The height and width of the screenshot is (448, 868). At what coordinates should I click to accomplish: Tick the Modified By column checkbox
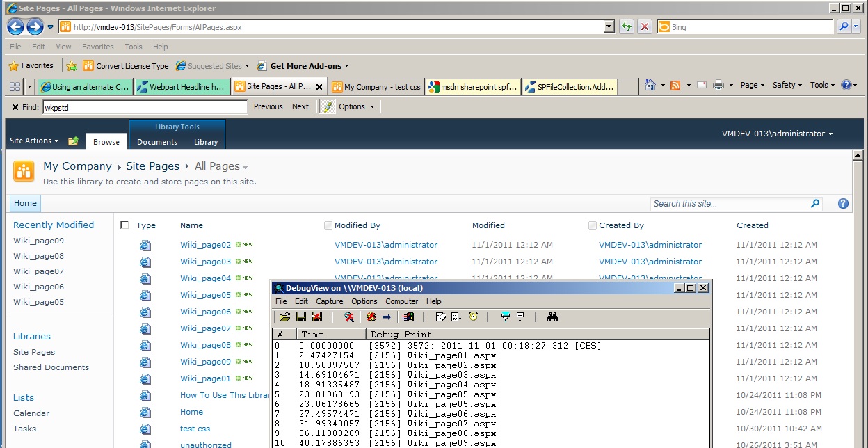328,225
